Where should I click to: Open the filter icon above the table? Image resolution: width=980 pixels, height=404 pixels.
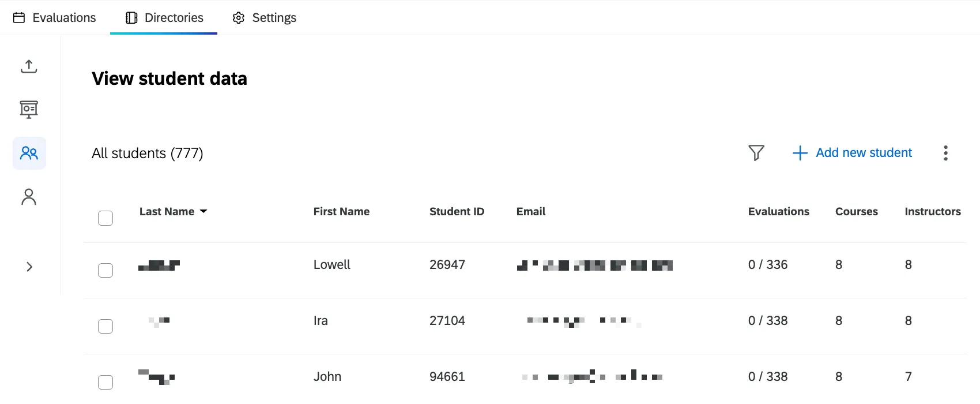756,153
